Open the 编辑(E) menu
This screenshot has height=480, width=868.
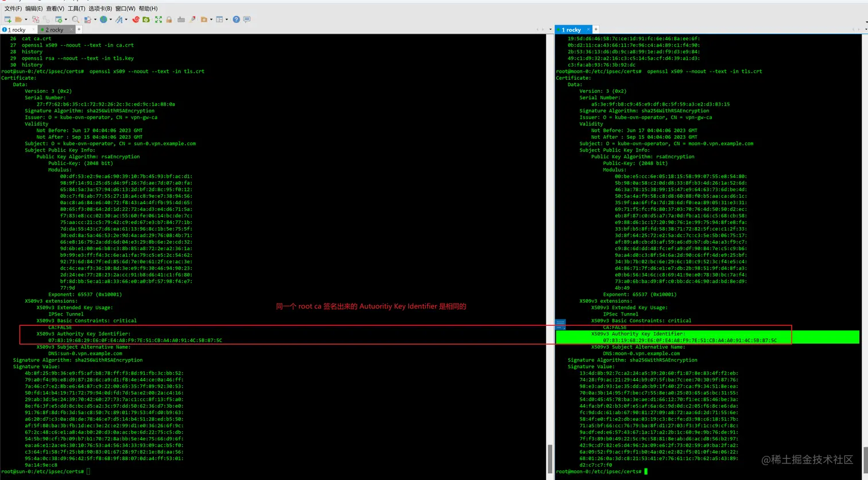point(34,9)
